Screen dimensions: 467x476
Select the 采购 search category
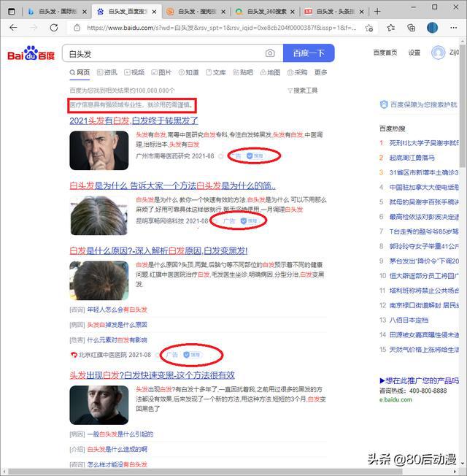(298, 72)
